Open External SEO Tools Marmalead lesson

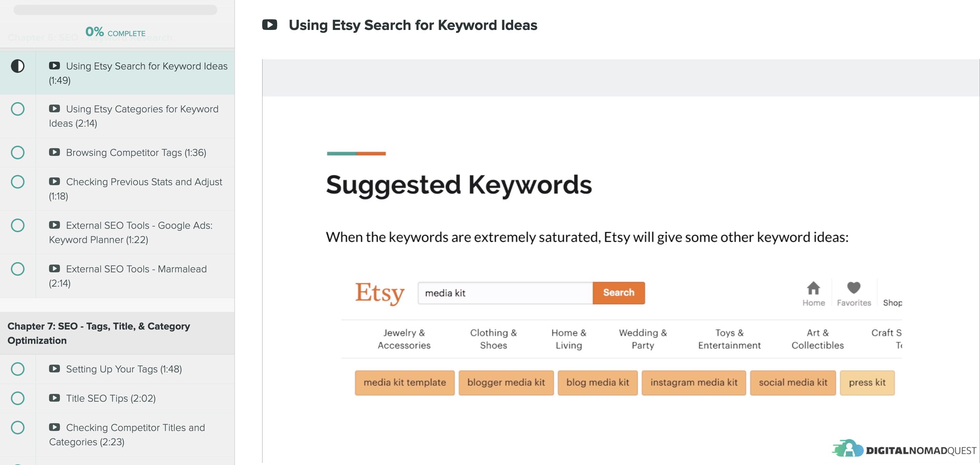tap(117, 276)
